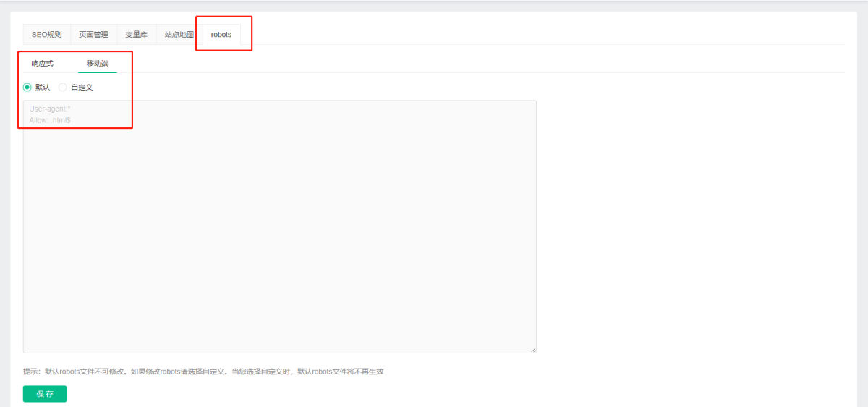Click the Allow: .html$ line
Viewport: 868px width, 407px height.
[50, 120]
